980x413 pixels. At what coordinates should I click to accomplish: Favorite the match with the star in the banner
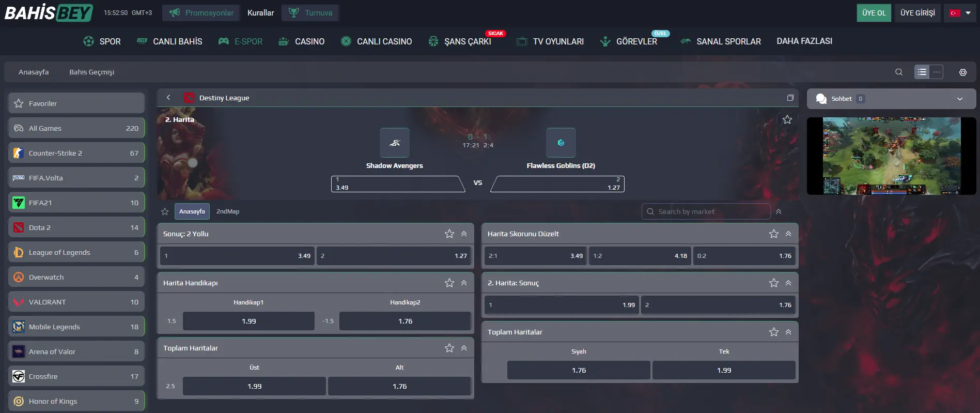pyautogui.click(x=787, y=119)
